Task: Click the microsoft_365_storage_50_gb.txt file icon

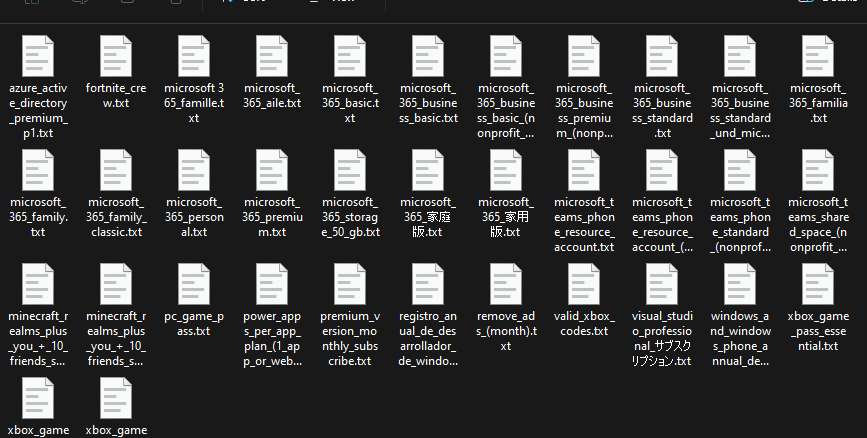Action: [350, 170]
